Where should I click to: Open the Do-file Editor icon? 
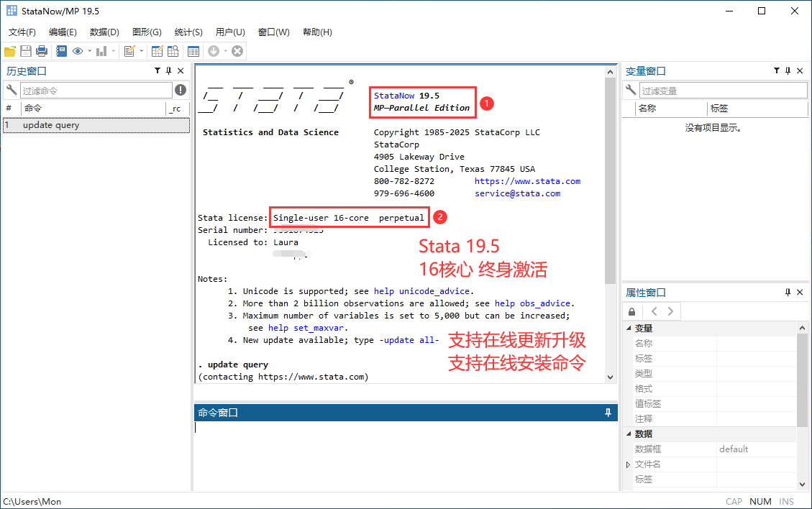tap(129, 51)
